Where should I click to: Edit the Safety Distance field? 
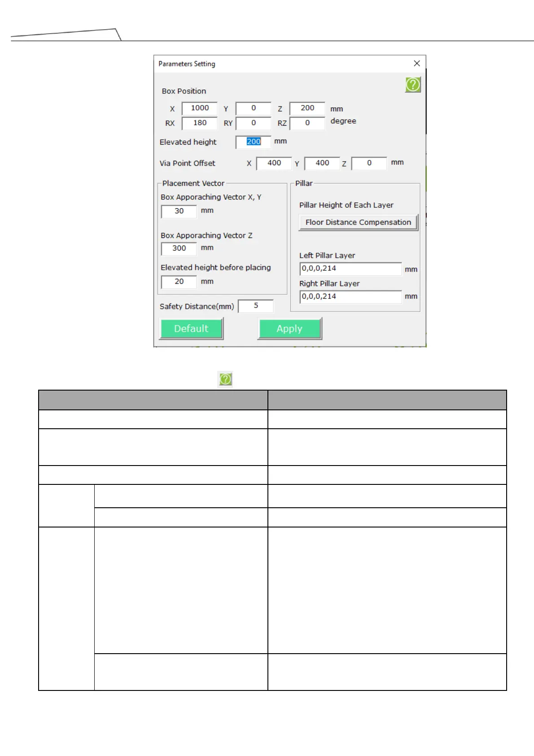pyautogui.click(x=256, y=306)
